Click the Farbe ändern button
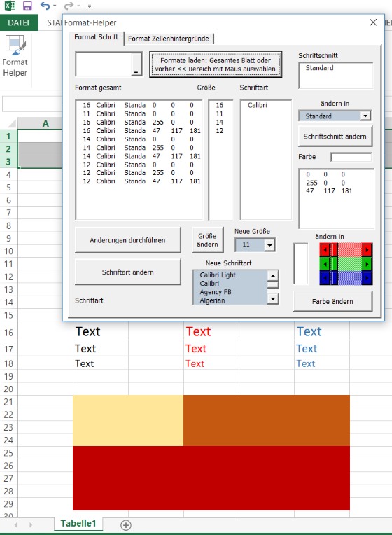 pos(332,301)
